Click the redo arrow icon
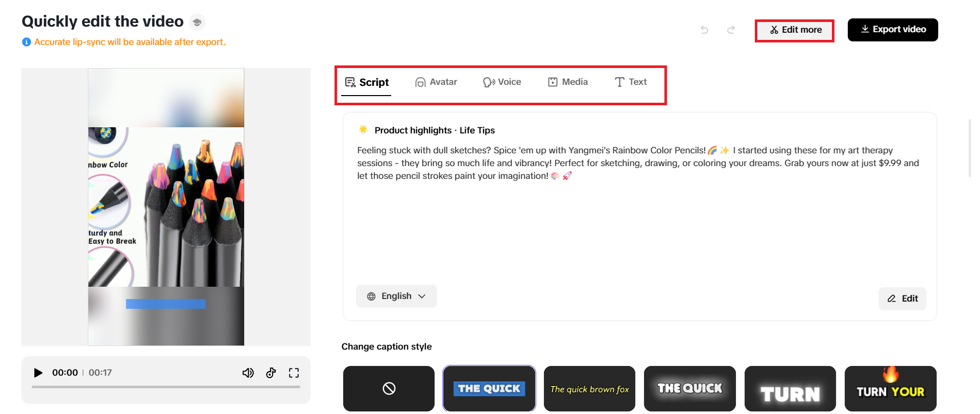This screenshot has width=980, height=414. coord(731,30)
